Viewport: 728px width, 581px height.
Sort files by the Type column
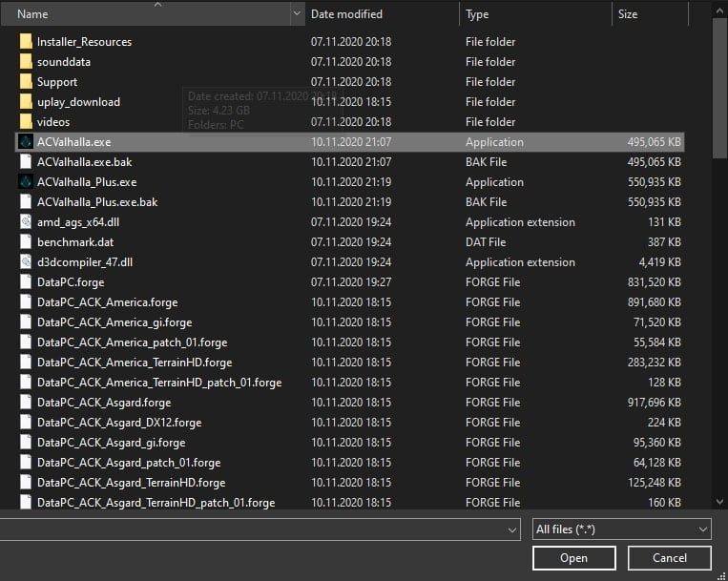click(536, 13)
